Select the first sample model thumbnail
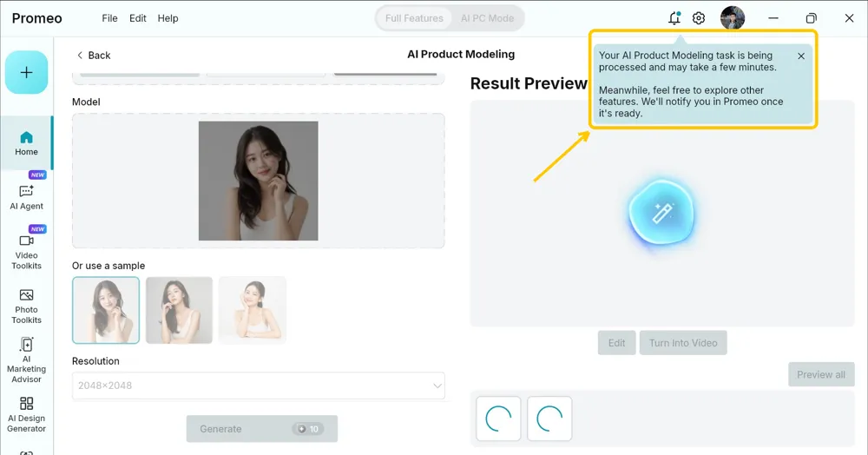Screen dimensions: 868x455 [x=106, y=310]
